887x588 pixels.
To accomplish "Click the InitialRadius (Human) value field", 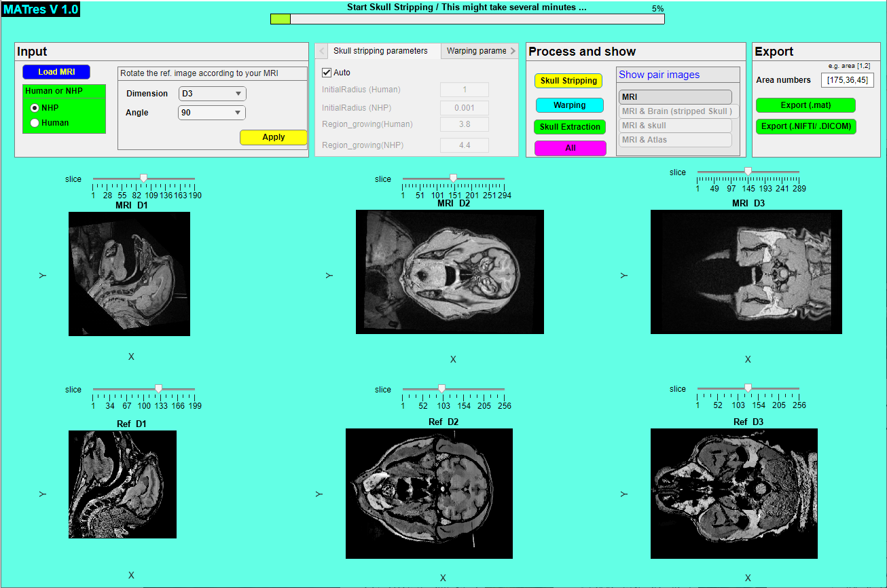I will coord(465,90).
